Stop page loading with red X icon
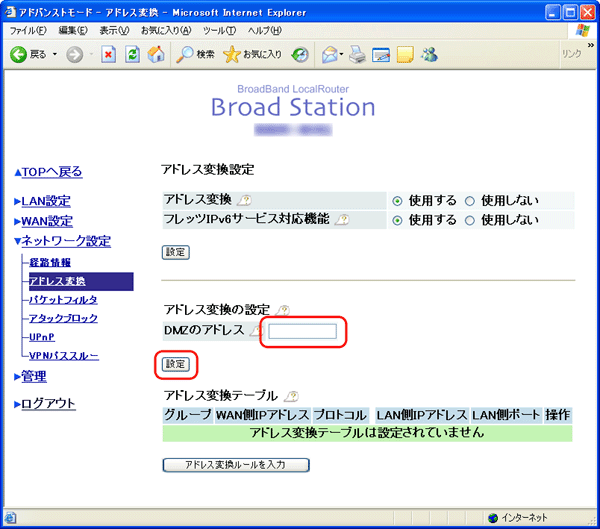 (x=108, y=54)
